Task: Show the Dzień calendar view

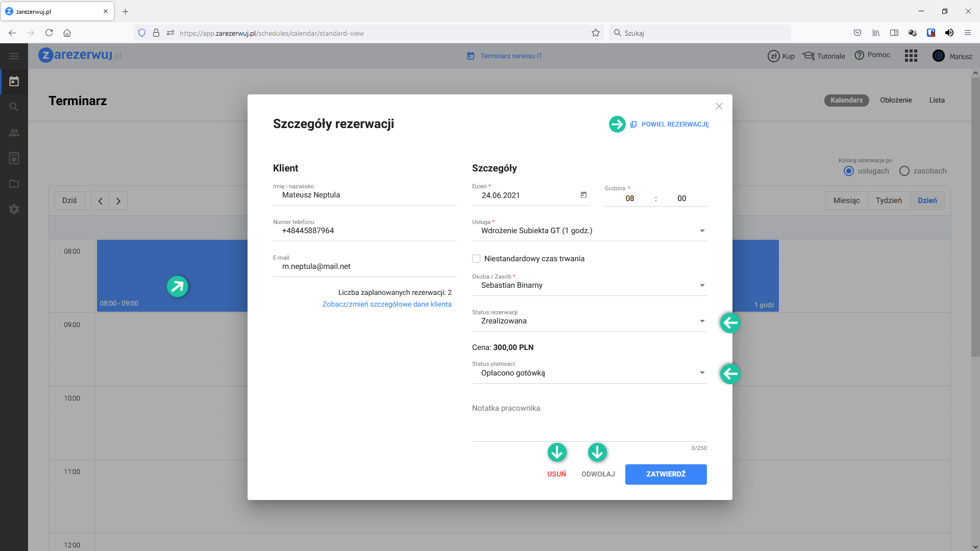Action: (927, 201)
